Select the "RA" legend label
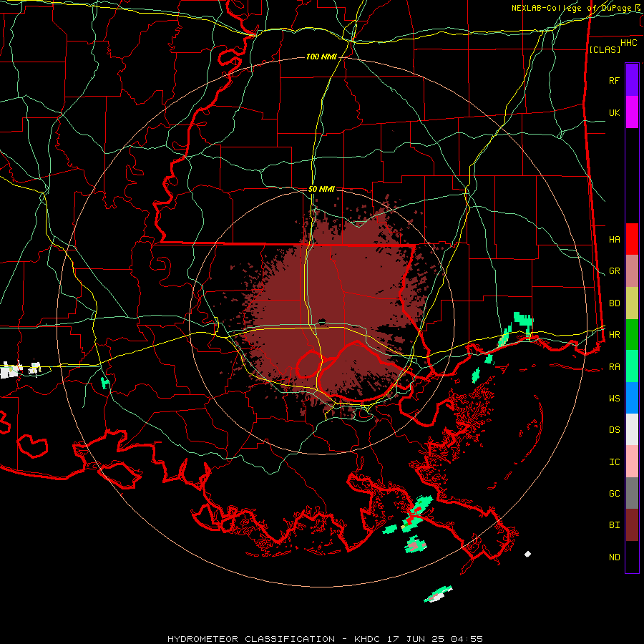The width and height of the screenshot is (644, 644). pyautogui.click(x=614, y=367)
